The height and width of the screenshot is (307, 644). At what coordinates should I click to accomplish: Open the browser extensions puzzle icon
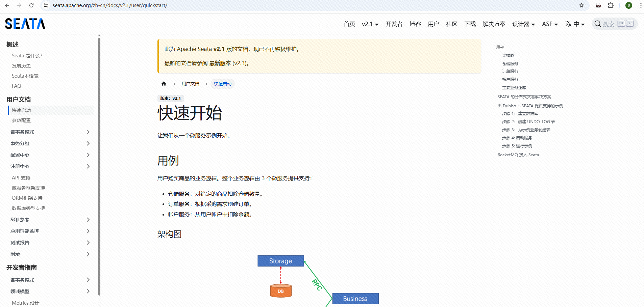point(611,5)
